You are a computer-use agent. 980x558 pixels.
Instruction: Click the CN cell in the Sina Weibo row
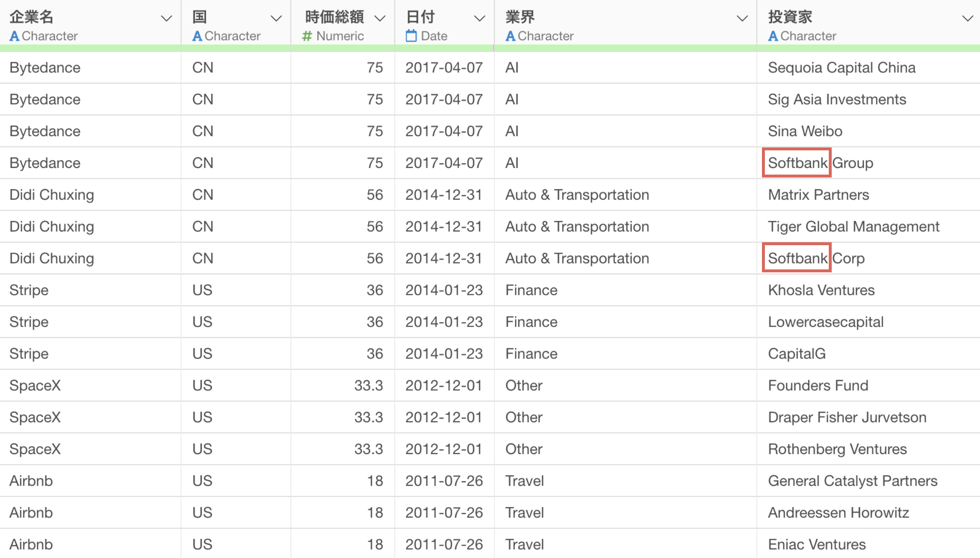236,131
